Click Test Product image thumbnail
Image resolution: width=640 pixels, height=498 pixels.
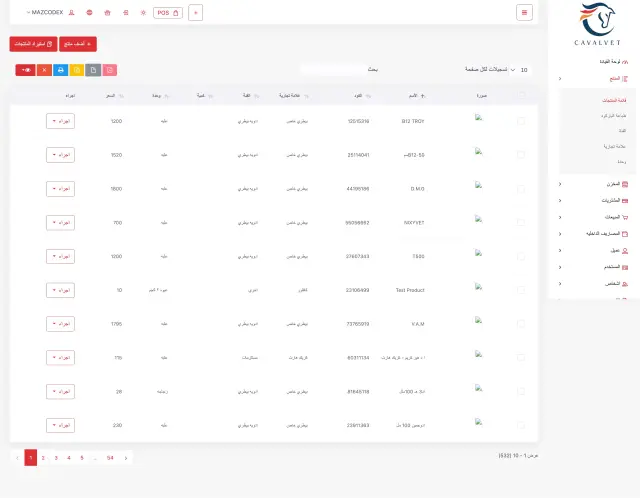[478, 287]
